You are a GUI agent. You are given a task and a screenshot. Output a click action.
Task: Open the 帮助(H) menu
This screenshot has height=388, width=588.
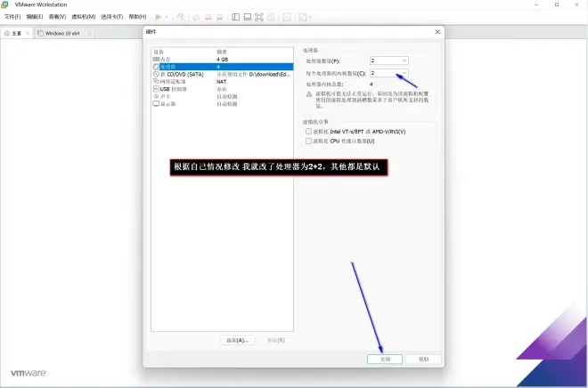pos(137,17)
